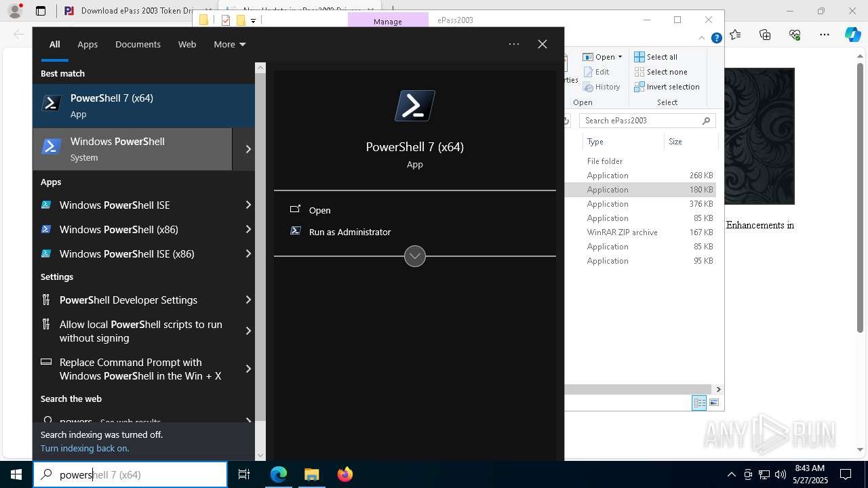
Task: Sort files by Size column header
Action: click(x=690, y=142)
